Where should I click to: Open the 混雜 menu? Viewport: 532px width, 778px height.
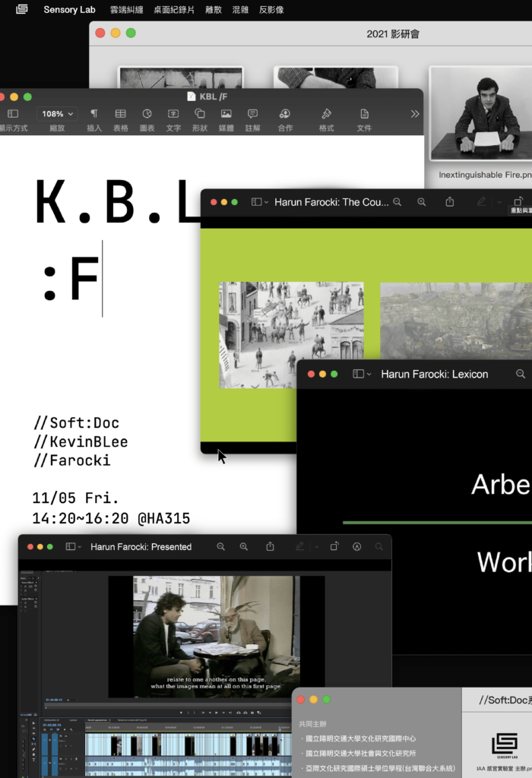(x=240, y=10)
